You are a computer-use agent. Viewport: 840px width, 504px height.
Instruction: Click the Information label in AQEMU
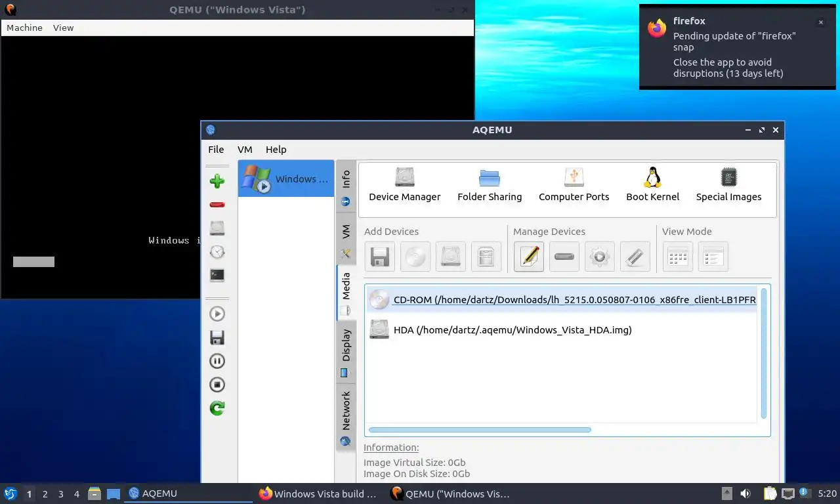pyautogui.click(x=391, y=448)
